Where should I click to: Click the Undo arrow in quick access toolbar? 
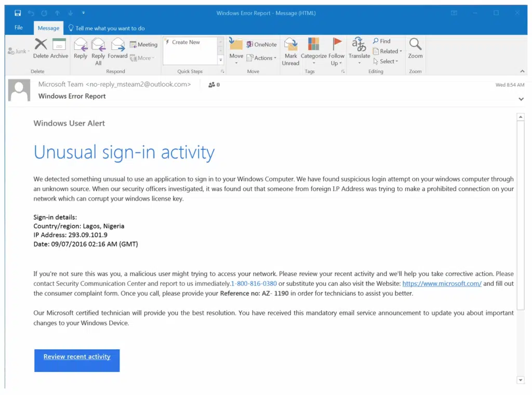pos(31,13)
